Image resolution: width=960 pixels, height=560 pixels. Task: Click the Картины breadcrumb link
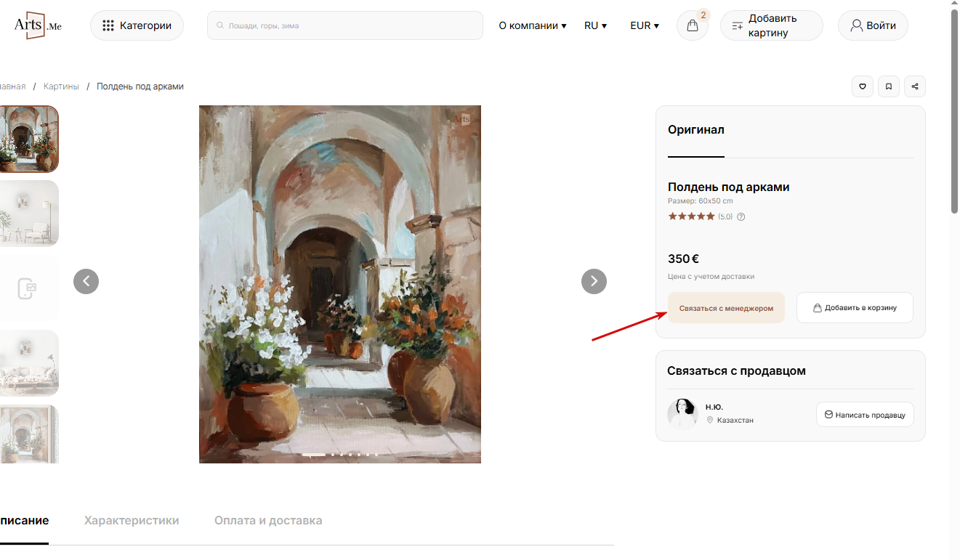click(x=61, y=86)
